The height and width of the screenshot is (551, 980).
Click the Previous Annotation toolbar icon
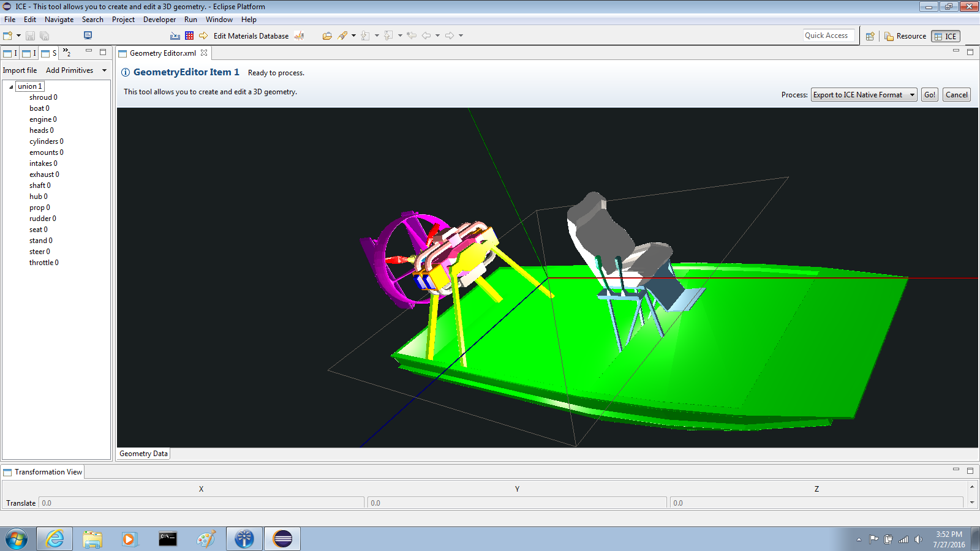388,36
